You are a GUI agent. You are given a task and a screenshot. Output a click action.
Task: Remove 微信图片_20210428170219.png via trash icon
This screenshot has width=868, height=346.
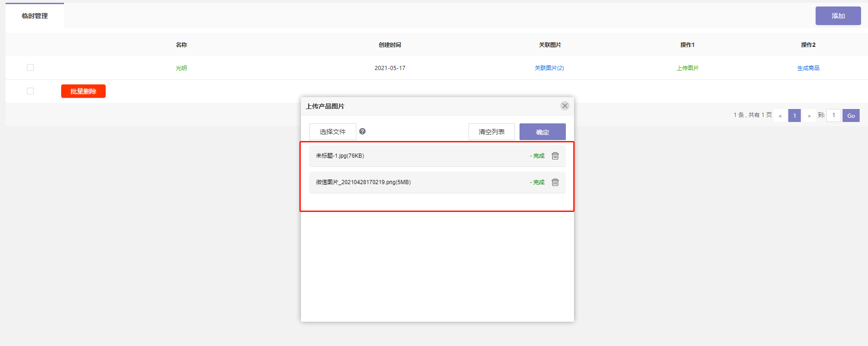click(555, 182)
